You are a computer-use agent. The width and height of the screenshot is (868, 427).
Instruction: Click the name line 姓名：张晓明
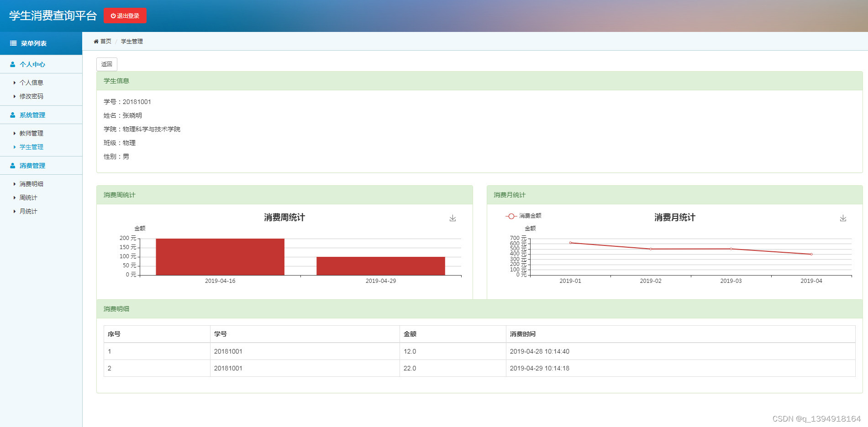tap(123, 115)
